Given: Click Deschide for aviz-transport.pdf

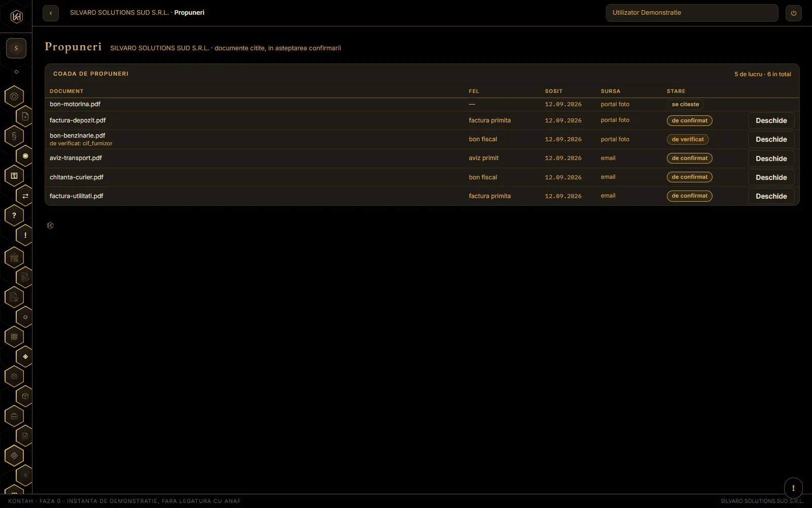Looking at the screenshot, I should click(771, 158).
